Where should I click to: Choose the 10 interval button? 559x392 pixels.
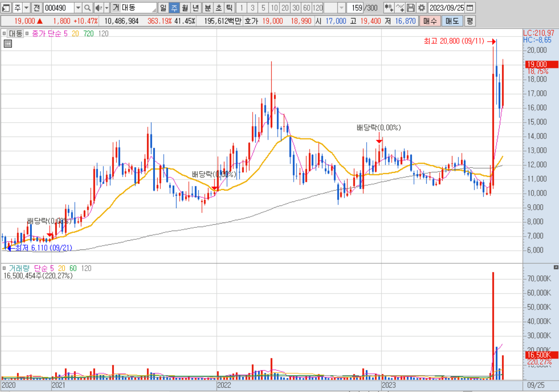[x=274, y=8]
